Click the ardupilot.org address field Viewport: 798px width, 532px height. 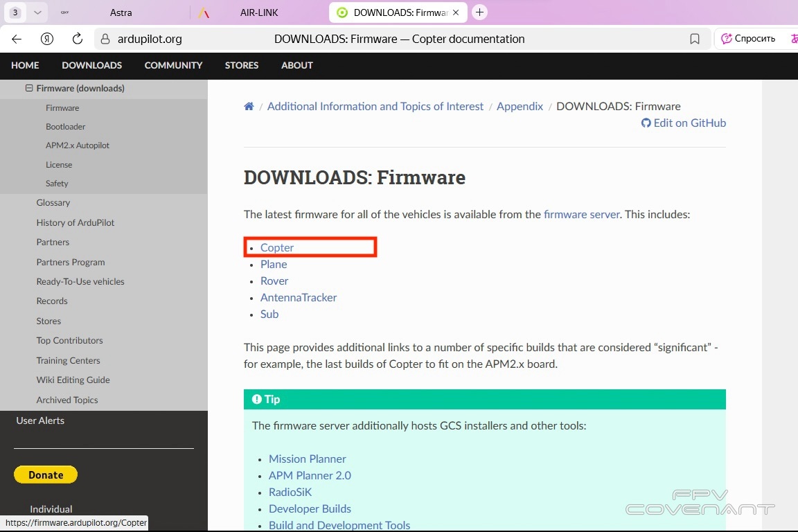(150, 39)
